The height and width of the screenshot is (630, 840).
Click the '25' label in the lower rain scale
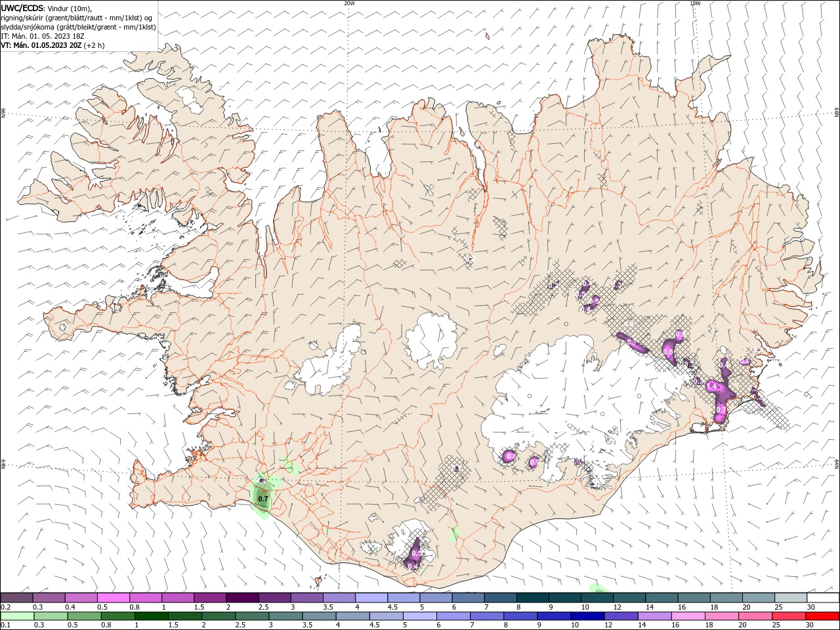777,625
